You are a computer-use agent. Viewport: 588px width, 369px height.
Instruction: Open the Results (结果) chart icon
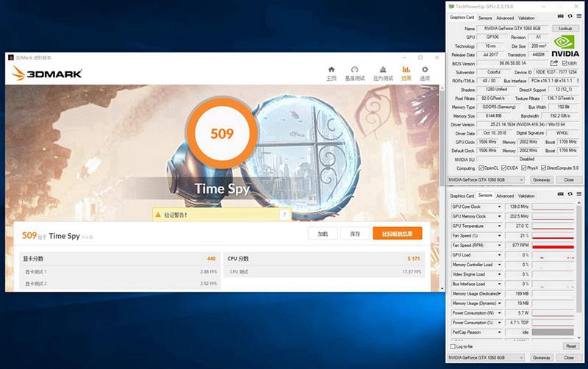point(406,71)
